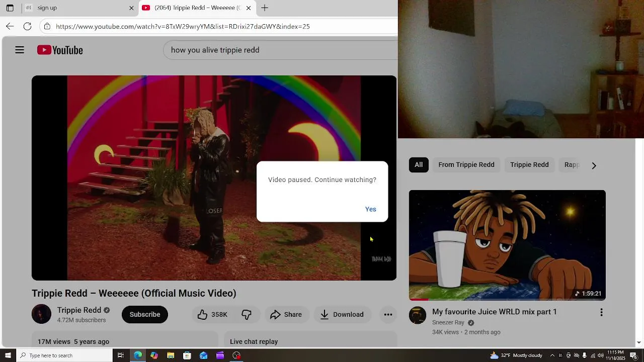Show more filter chips with arrow

click(594, 165)
